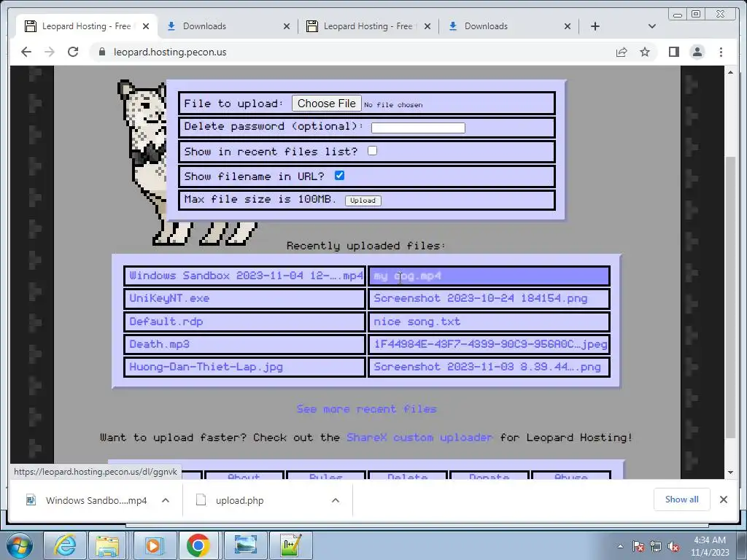
Task: Open Windows Sandbox 2023-11-04 mp4 link
Action: tap(245, 276)
